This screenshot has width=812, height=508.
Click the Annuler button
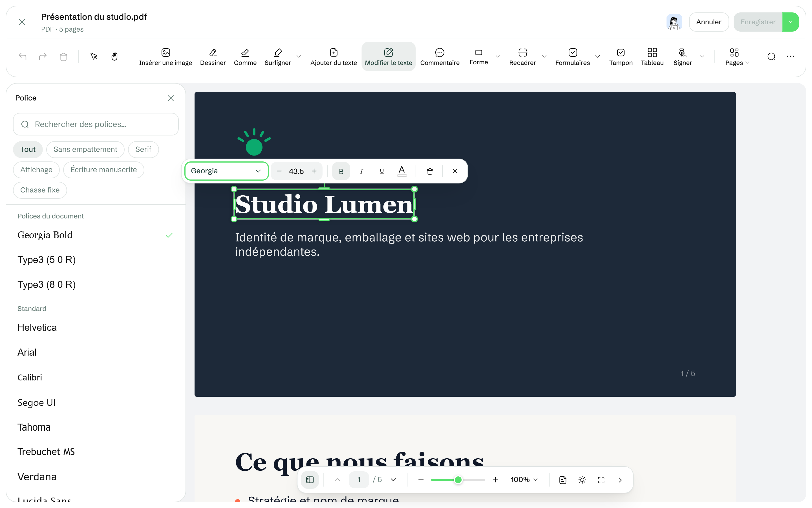[x=709, y=22]
